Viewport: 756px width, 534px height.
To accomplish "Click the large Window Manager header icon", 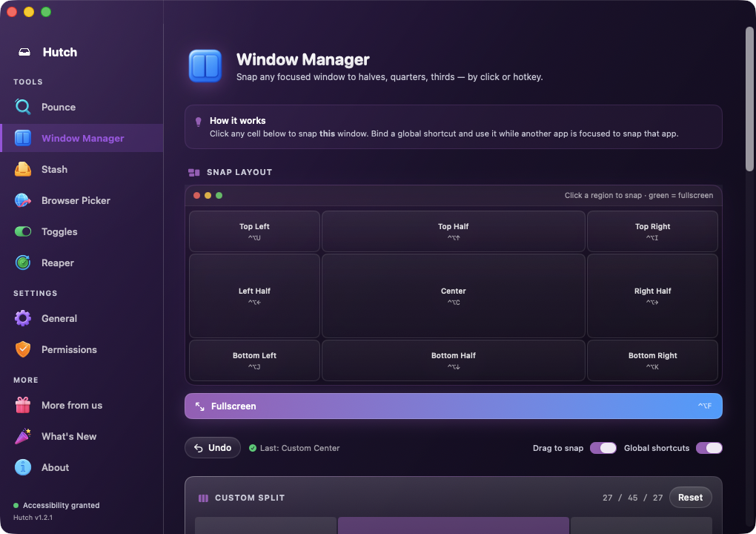I will (205, 66).
